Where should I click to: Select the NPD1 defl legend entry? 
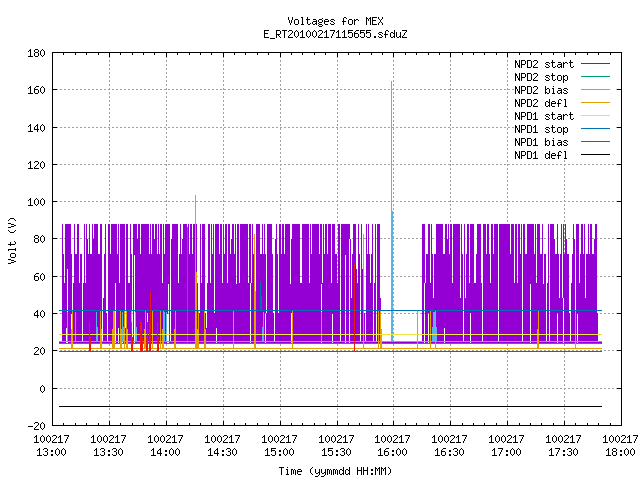coord(562,155)
